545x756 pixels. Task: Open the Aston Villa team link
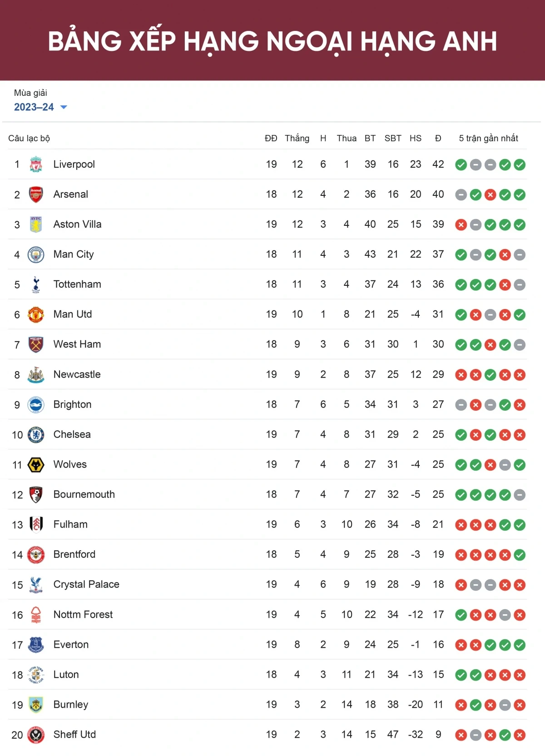[x=77, y=224]
